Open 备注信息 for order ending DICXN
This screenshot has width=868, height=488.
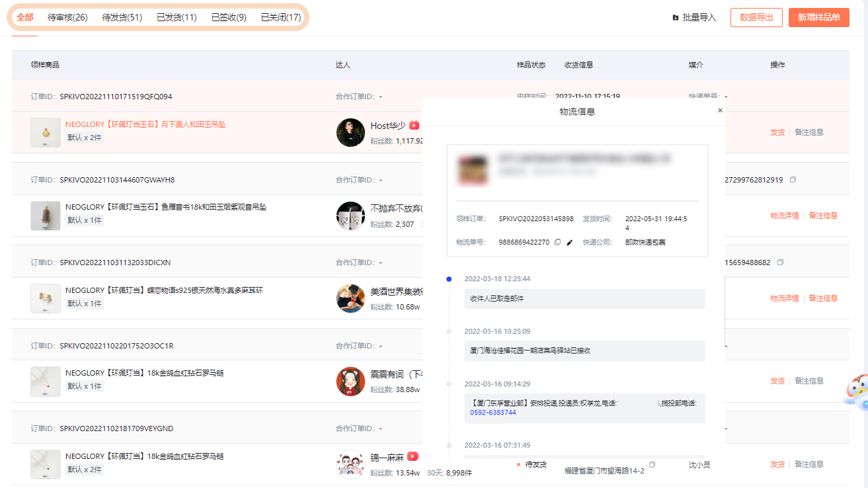point(823,298)
